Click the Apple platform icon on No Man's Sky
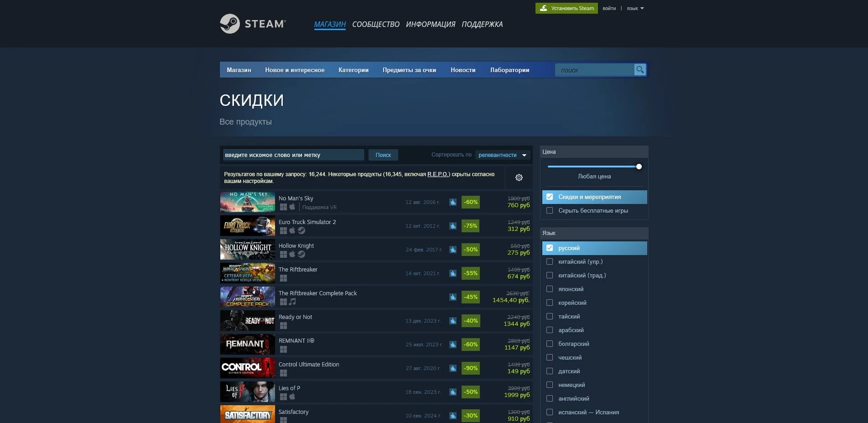This screenshot has width=868, height=423. coord(292,206)
